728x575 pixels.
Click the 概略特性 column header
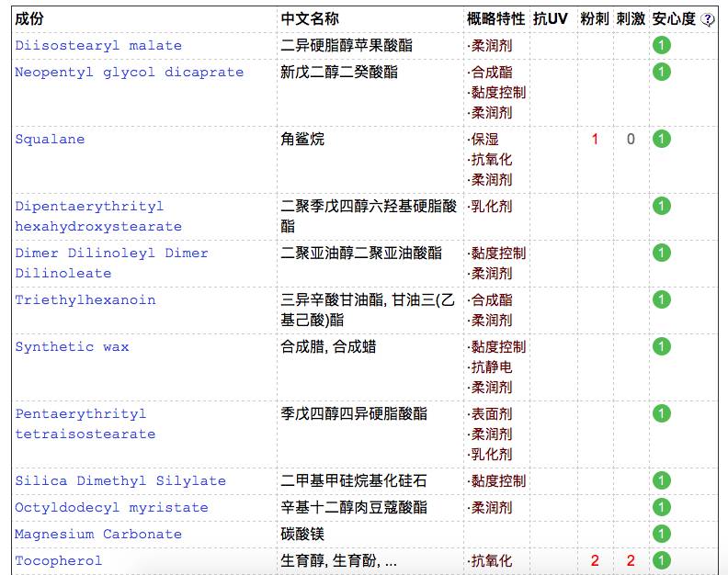coord(495,19)
